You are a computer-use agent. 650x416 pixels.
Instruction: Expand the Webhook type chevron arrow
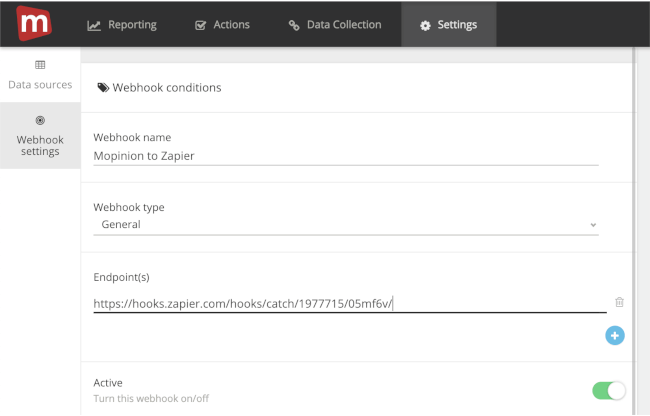[593, 225]
